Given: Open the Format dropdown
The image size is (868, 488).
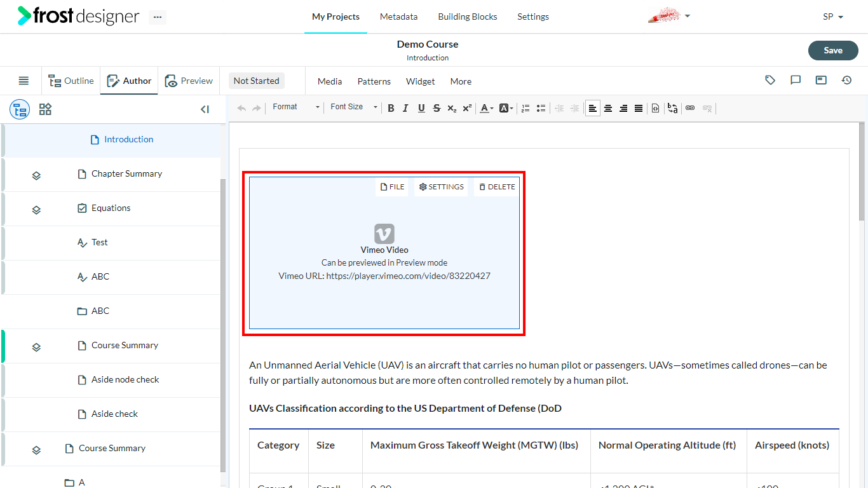Looking at the screenshot, I should (296, 107).
